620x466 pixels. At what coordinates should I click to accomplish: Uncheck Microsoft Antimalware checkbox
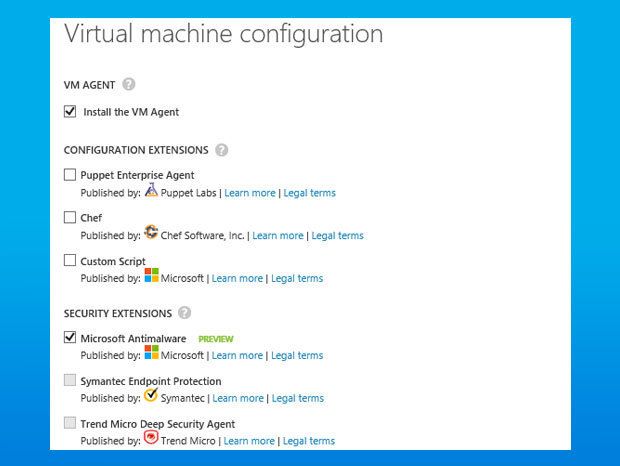coord(70,337)
